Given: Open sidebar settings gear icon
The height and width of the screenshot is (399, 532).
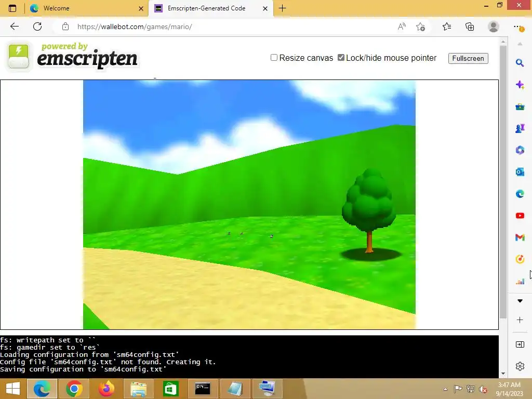Looking at the screenshot, I should (520, 366).
